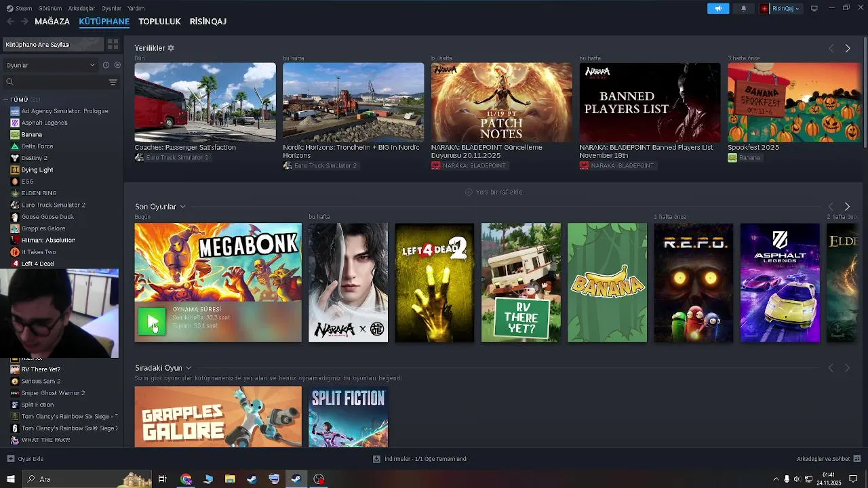Open the notifications bell
The height and width of the screenshot is (488, 868).
[x=743, y=8]
